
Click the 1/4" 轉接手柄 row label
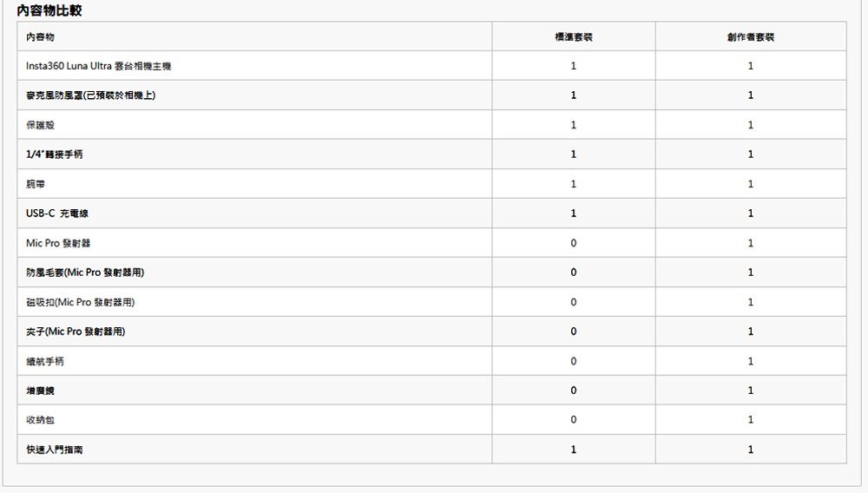point(54,154)
